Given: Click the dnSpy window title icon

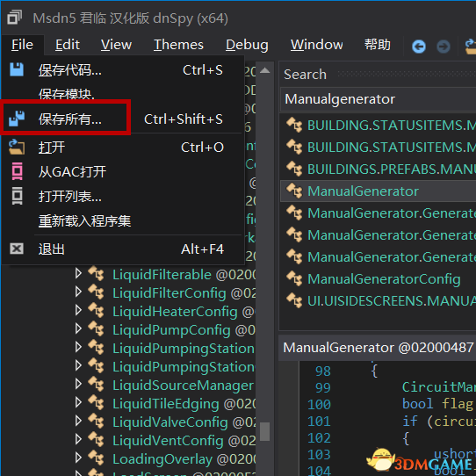Looking at the screenshot, I should 14,18.
